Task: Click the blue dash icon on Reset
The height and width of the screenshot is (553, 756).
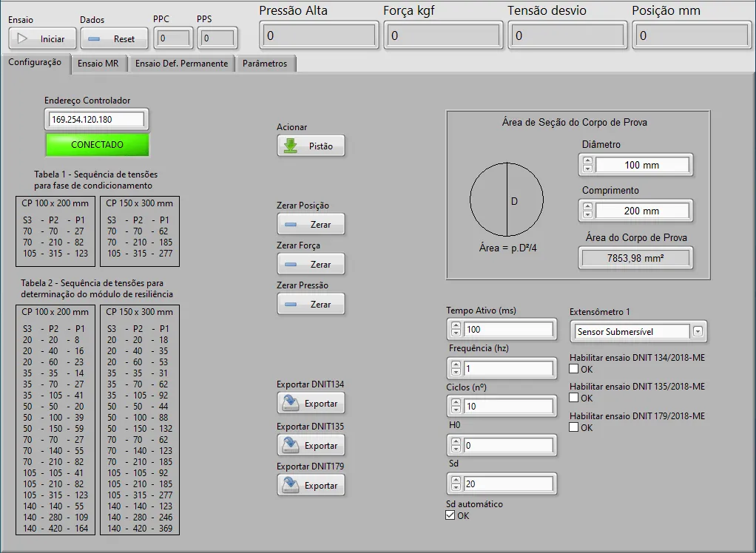Action: coord(94,39)
